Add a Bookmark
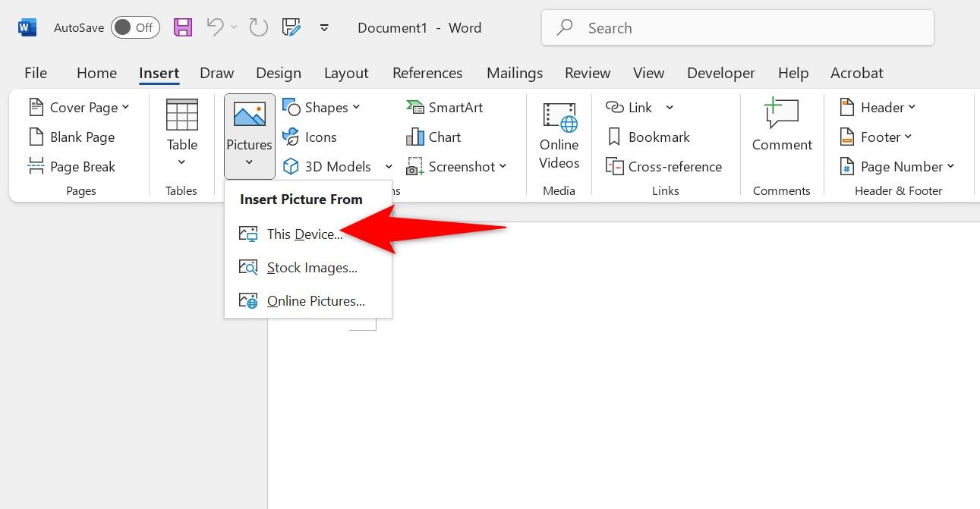The image size is (980, 509). coord(649,137)
